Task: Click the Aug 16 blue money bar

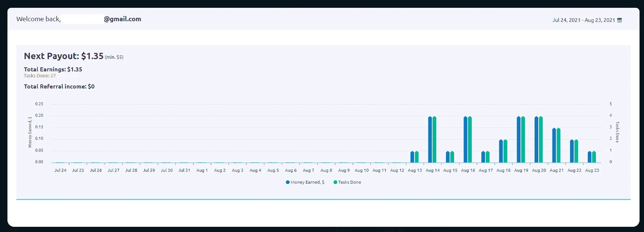Action: pyautogui.click(x=465, y=139)
